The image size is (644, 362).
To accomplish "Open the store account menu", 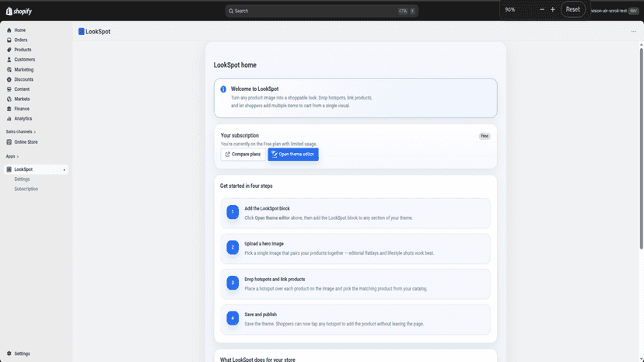I will 614,11.
